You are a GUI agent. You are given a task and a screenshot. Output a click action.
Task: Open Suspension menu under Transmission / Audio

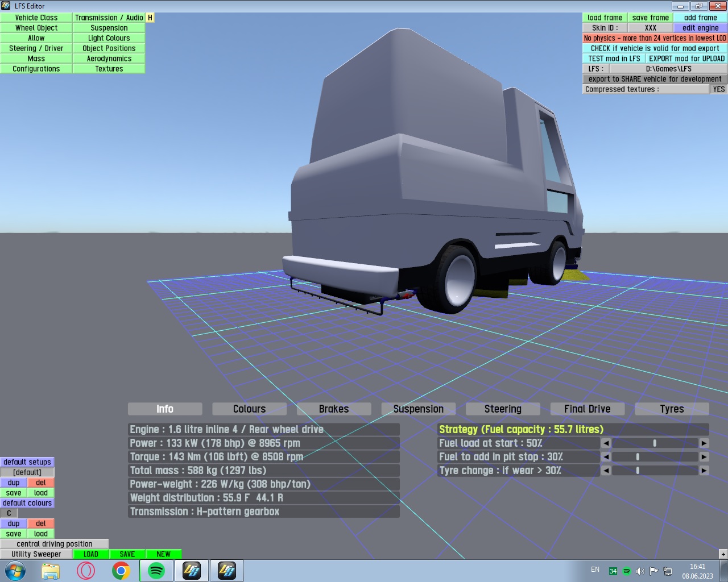tap(109, 28)
